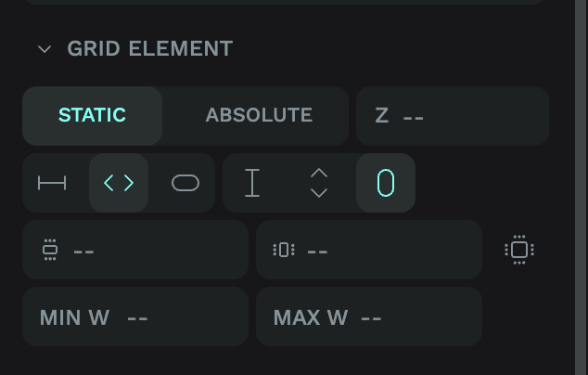This screenshot has width=588, height=375.
Task: Set height to fixed size icon
Action: coord(252,183)
